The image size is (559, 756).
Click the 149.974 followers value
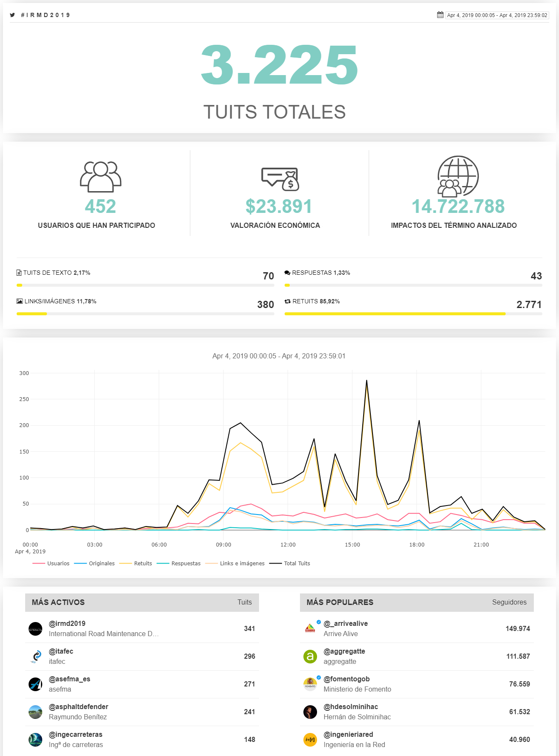518,629
